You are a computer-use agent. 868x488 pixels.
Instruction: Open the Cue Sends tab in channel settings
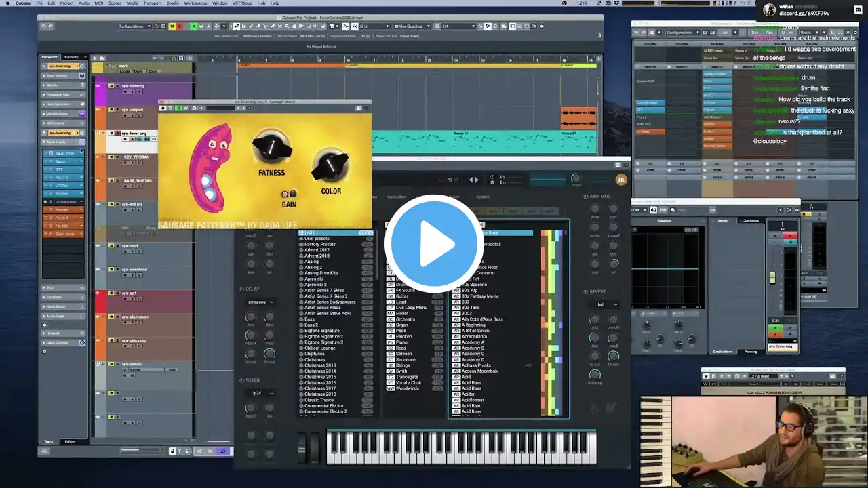click(x=751, y=221)
